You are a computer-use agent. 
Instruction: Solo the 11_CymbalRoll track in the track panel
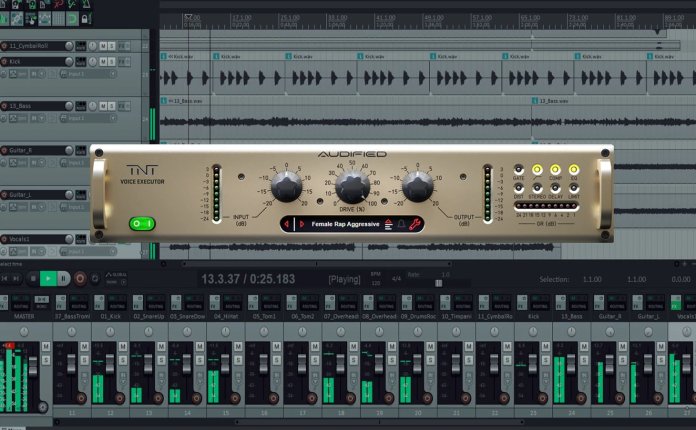(111, 46)
